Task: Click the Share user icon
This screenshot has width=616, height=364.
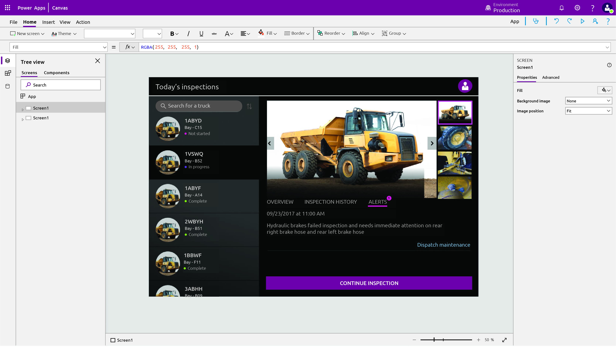Action: pyautogui.click(x=595, y=21)
